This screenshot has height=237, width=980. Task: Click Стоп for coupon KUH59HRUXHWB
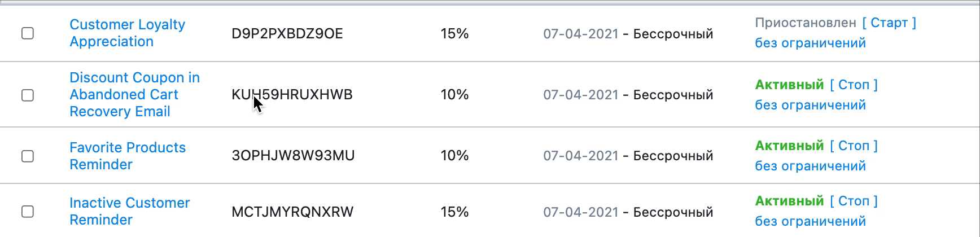tap(854, 85)
